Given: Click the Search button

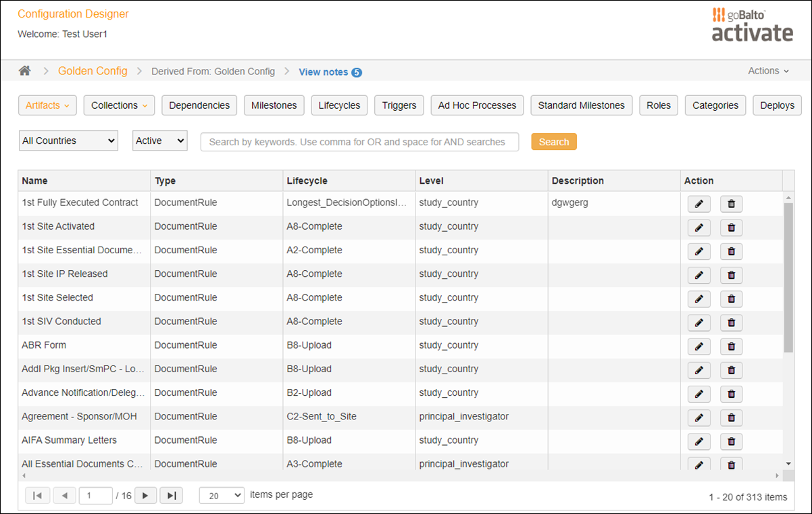Looking at the screenshot, I should point(553,141).
